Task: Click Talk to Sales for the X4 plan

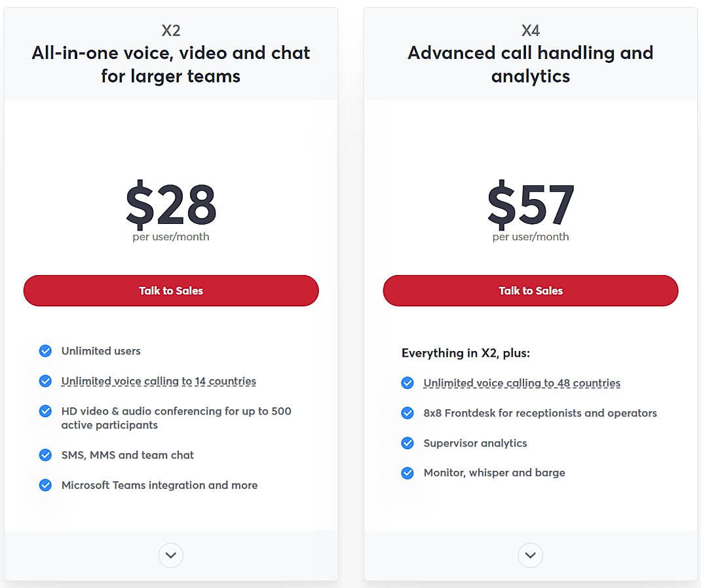Action: point(530,290)
